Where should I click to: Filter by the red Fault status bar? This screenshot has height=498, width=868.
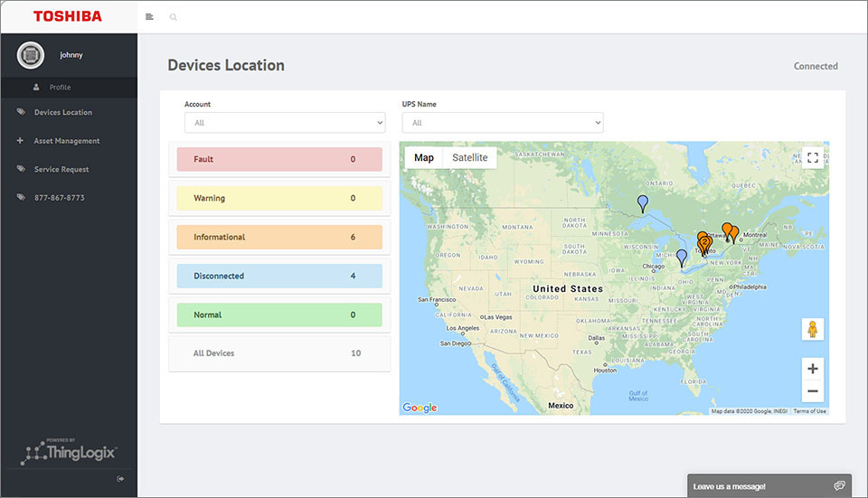coord(279,159)
